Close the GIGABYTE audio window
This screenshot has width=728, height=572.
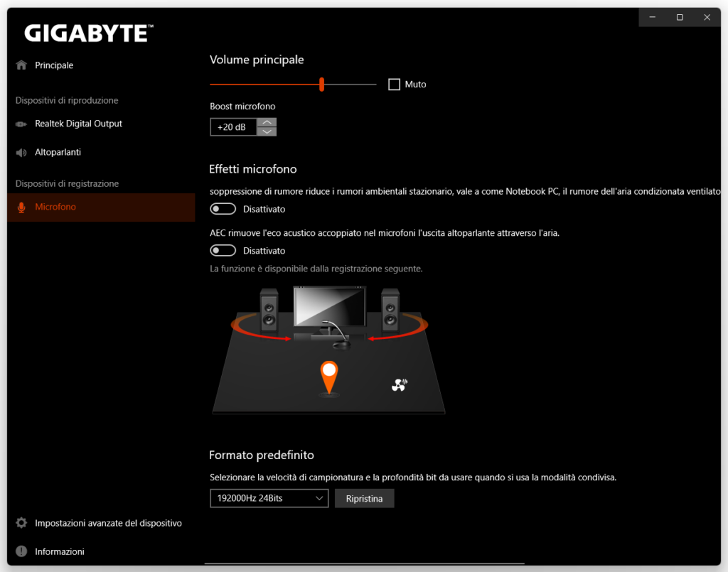pyautogui.click(x=707, y=17)
